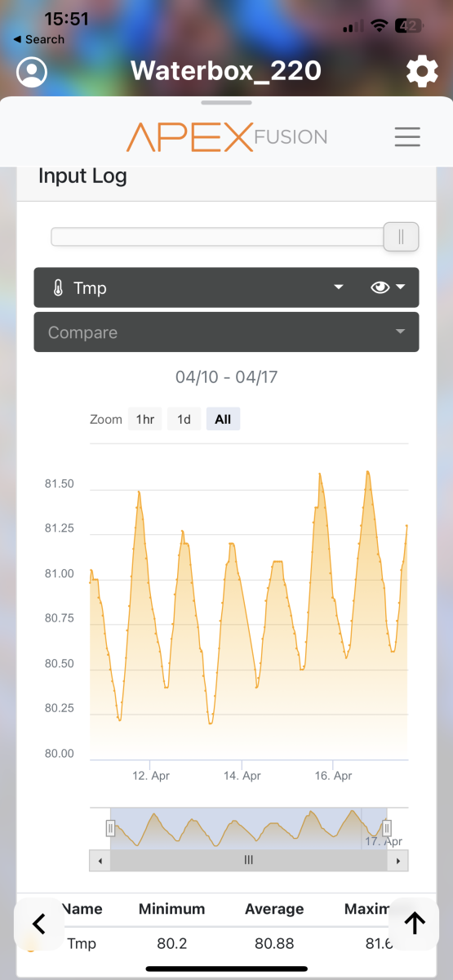
Task: Click the navigator horizontal scrollbar thumb
Action: click(249, 861)
